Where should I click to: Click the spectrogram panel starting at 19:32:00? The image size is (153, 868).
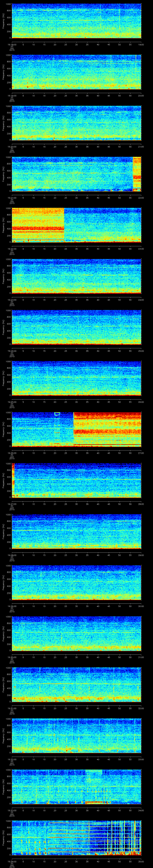[77, 736]
